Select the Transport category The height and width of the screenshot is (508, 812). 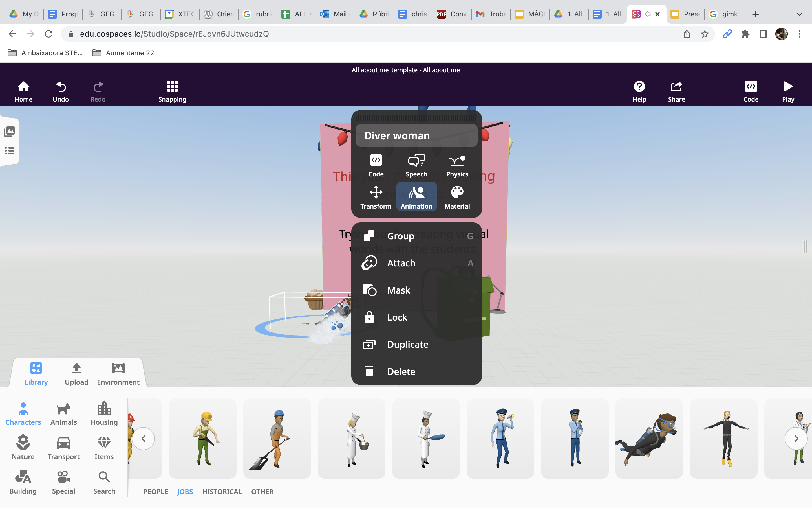pos(63,448)
